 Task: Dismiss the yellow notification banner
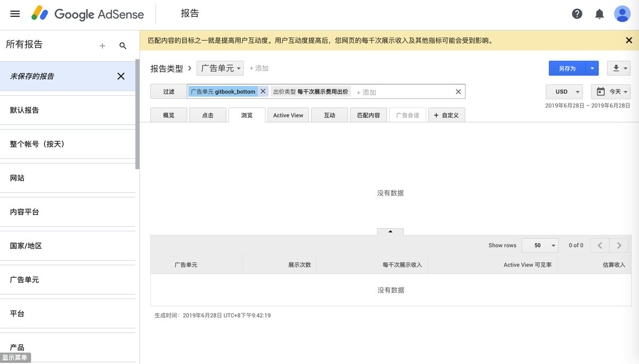(x=629, y=40)
